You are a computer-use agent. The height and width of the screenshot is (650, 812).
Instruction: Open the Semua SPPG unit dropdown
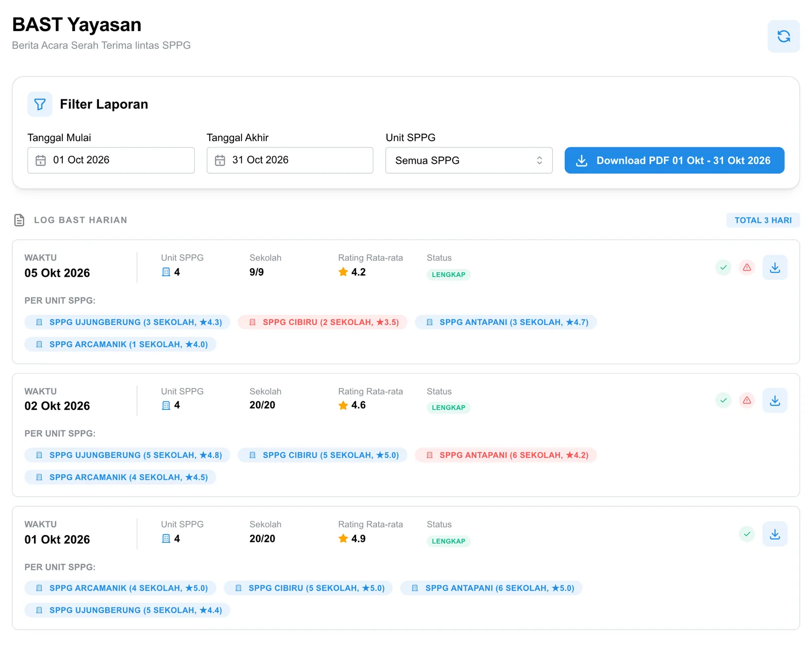click(x=469, y=160)
